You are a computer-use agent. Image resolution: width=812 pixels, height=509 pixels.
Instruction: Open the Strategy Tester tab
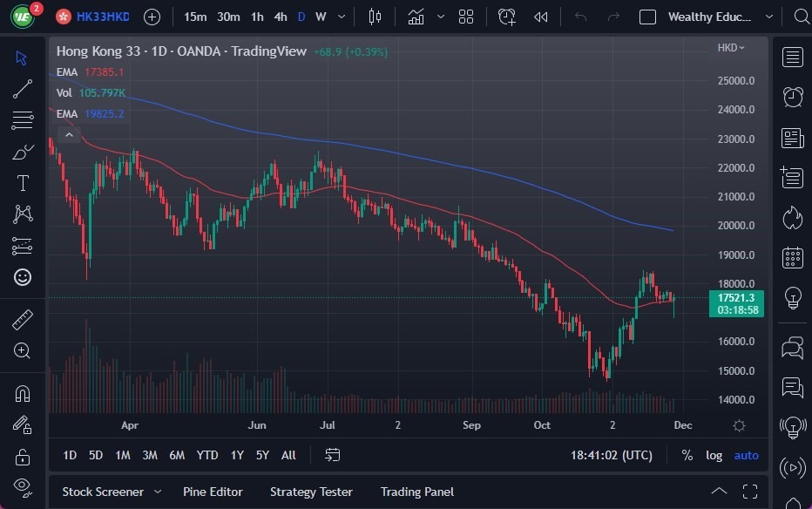point(311,492)
